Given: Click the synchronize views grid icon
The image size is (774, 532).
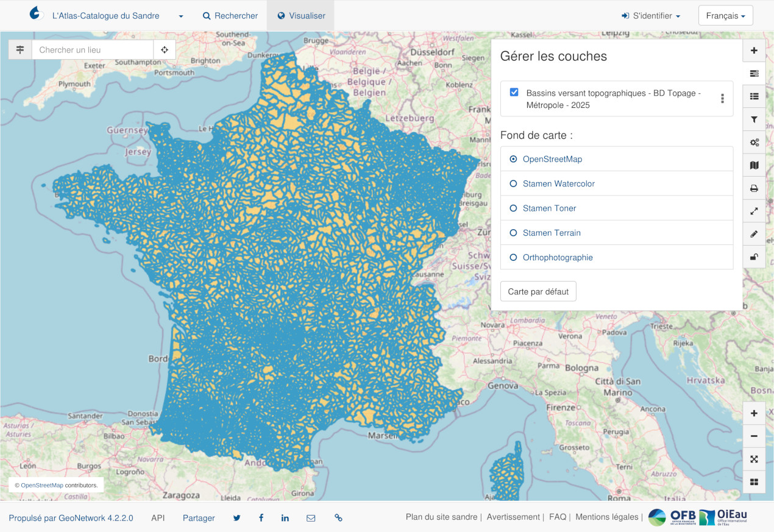Looking at the screenshot, I should [x=754, y=481].
